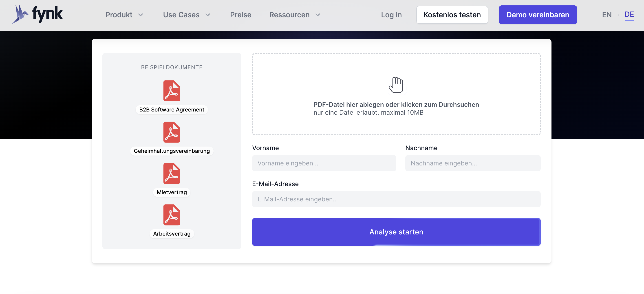Open the B2B Software Agreement PDF icon
This screenshot has height=294, width=644.
point(172,91)
